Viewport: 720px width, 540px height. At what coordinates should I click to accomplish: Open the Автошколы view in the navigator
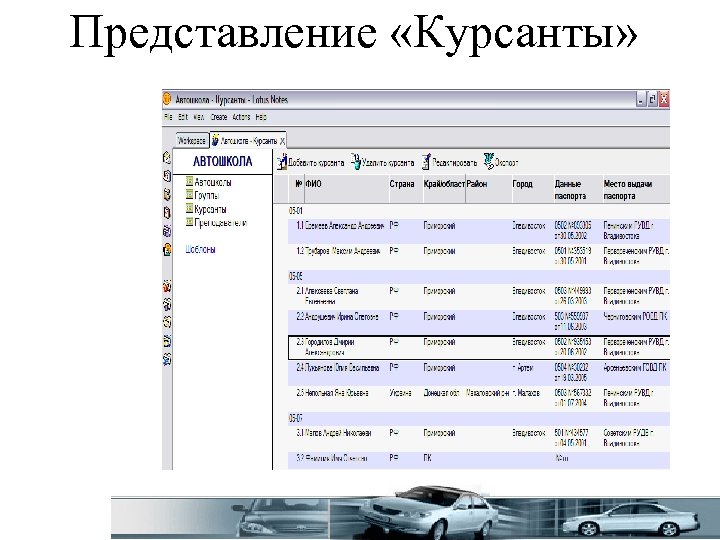point(208,182)
